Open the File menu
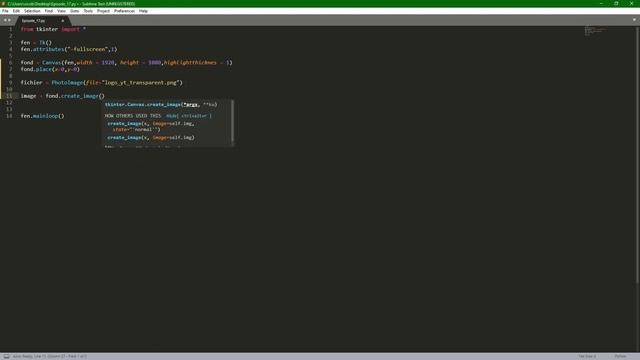 tap(5, 11)
